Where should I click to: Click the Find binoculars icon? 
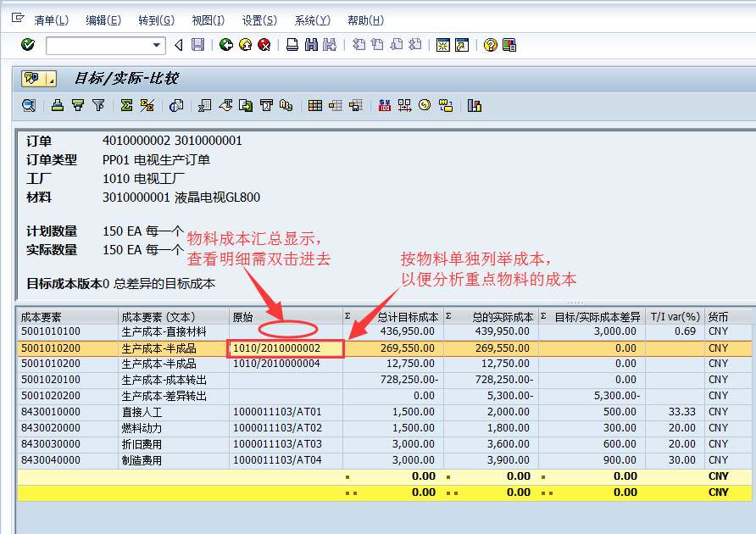click(x=311, y=45)
